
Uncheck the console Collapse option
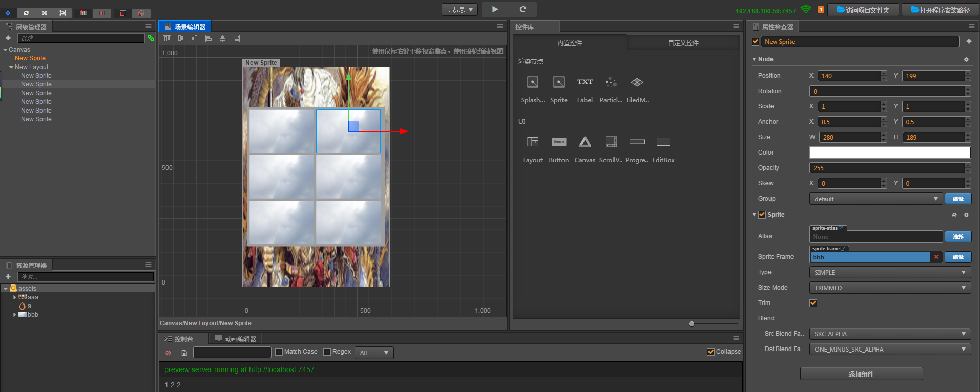click(x=711, y=352)
